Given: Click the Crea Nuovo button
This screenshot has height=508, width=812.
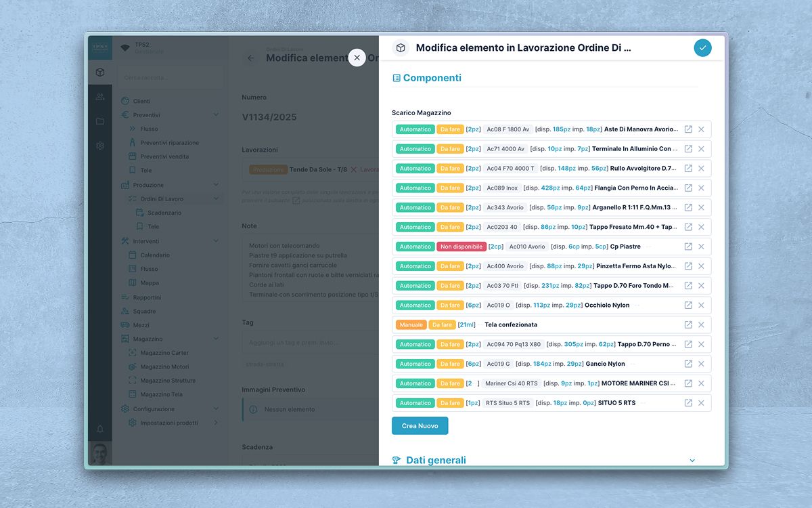Looking at the screenshot, I should tap(420, 426).
